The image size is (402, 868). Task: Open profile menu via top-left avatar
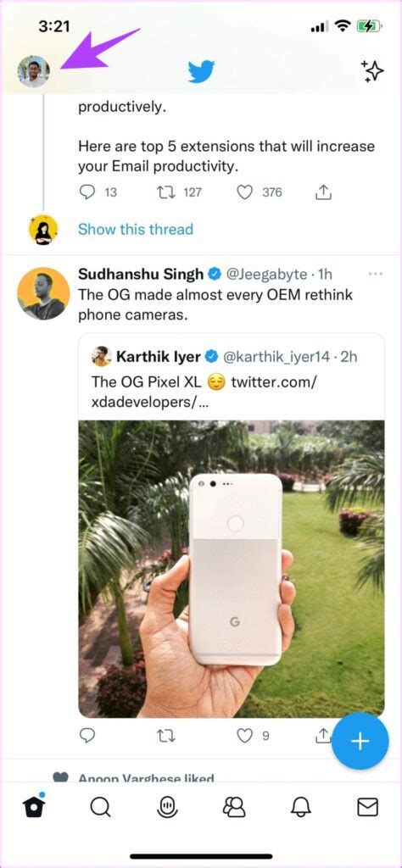coord(33,71)
